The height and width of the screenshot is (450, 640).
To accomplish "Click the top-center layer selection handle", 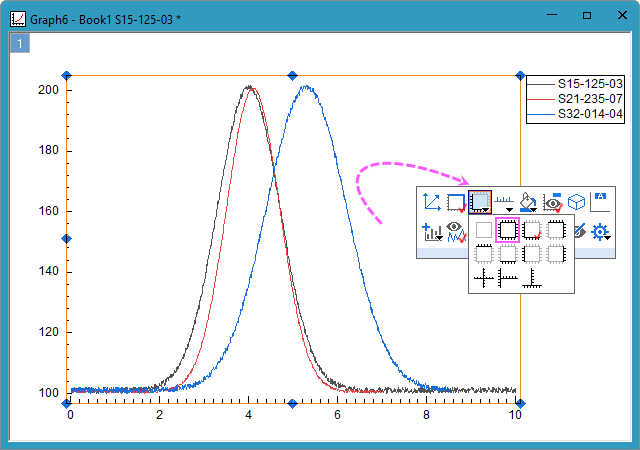I will [292, 76].
